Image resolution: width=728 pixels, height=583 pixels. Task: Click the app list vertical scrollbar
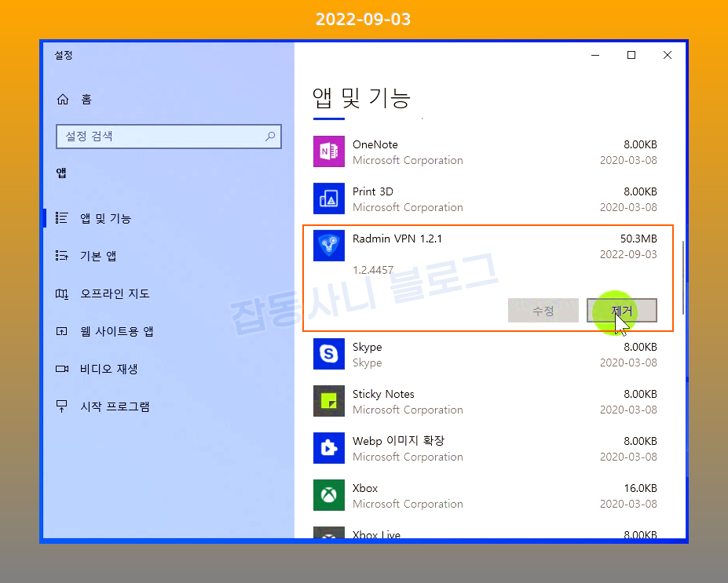point(683,277)
